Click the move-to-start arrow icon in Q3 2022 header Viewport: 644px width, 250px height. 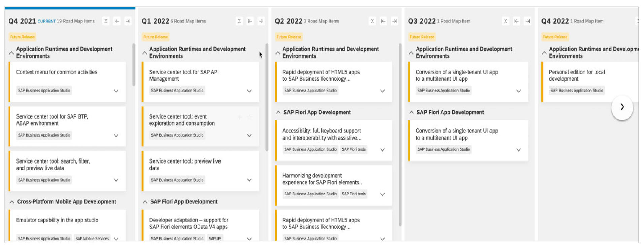tap(516, 21)
